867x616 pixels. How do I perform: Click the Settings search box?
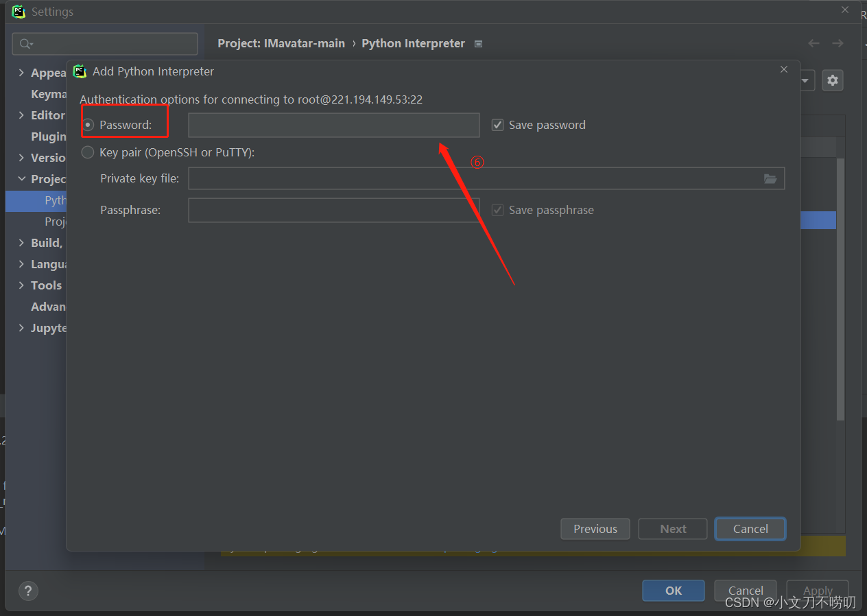(x=105, y=44)
